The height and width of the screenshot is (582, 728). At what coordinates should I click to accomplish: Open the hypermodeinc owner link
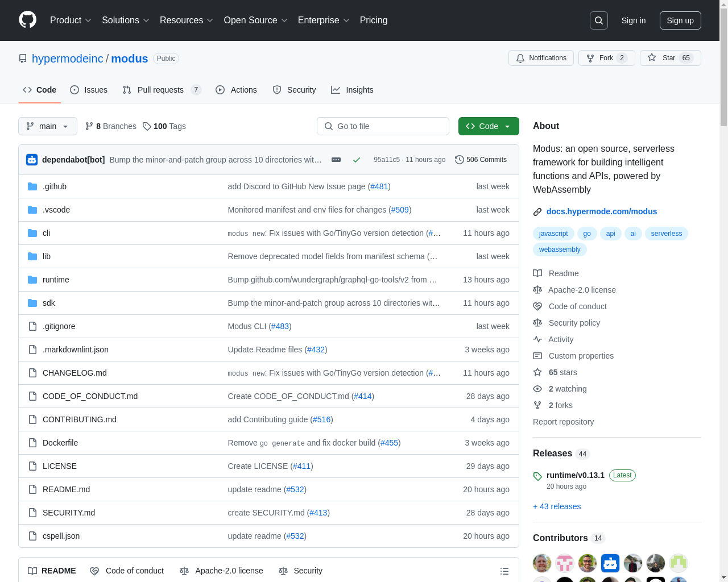coord(68,59)
